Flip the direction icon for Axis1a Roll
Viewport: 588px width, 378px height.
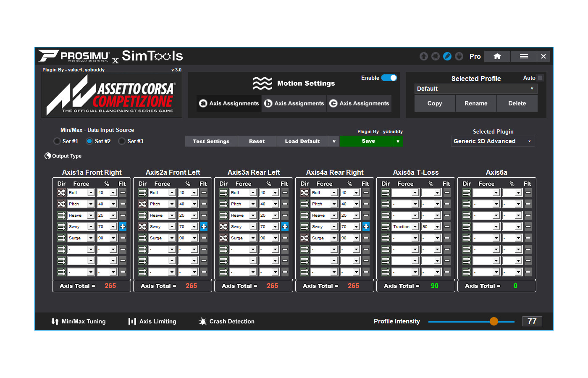click(61, 193)
